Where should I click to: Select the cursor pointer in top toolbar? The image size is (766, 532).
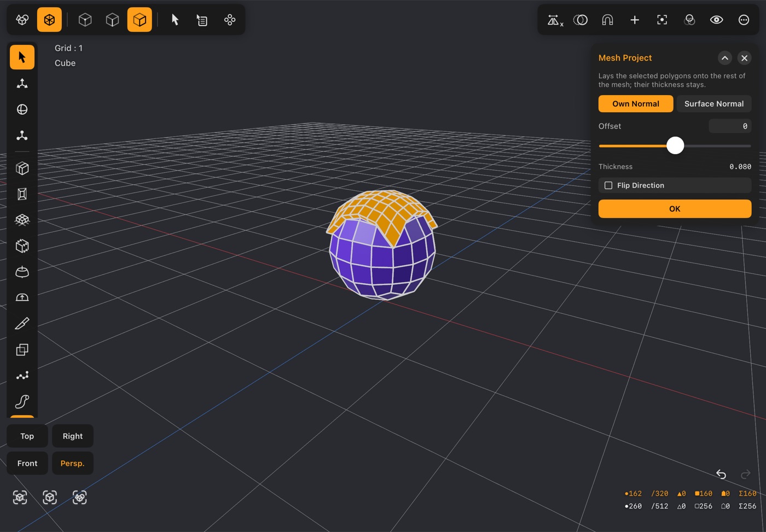[x=175, y=20]
